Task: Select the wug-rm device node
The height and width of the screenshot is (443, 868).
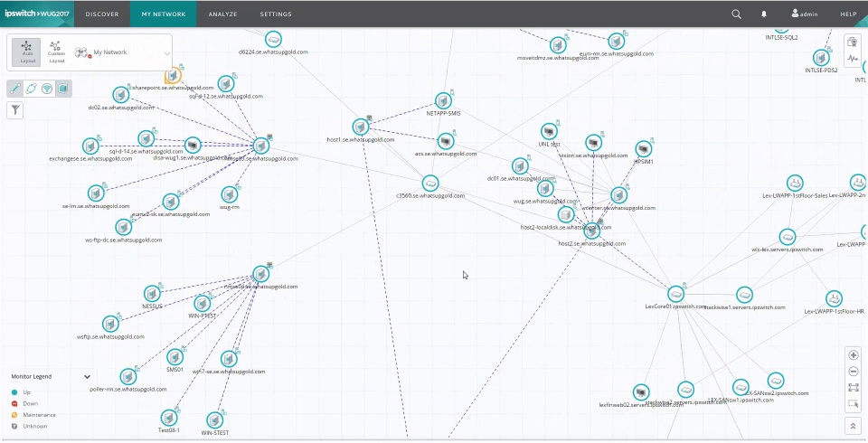Action: click(x=229, y=194)
